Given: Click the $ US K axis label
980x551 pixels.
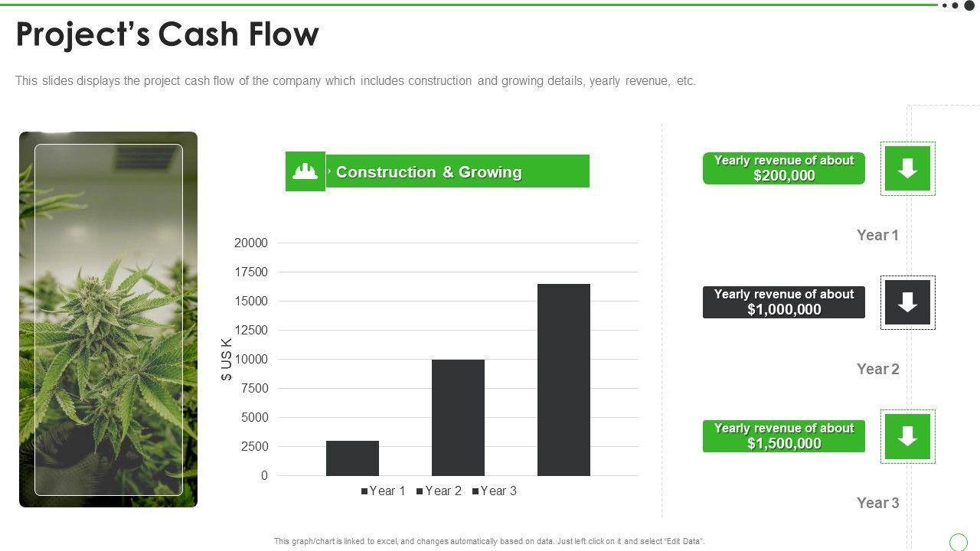Looking at the screenshot, I should (227, 359).
